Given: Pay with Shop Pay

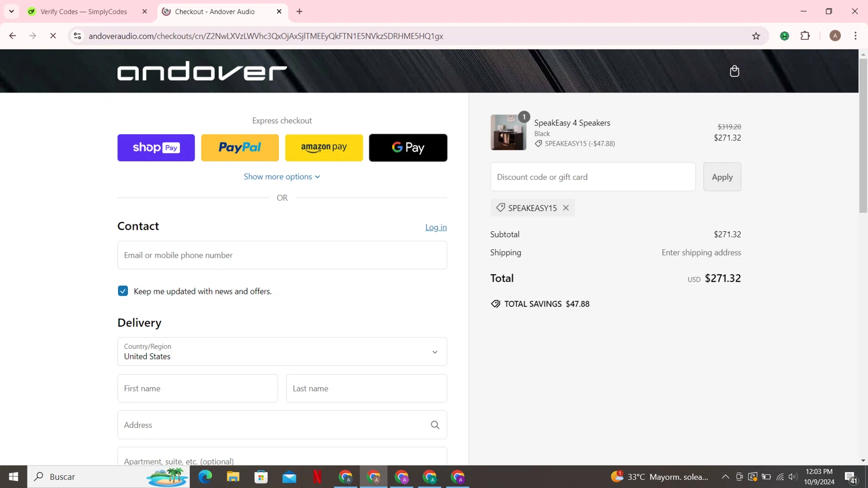Looking at the screenshot, I should click(x=156, y=147).
